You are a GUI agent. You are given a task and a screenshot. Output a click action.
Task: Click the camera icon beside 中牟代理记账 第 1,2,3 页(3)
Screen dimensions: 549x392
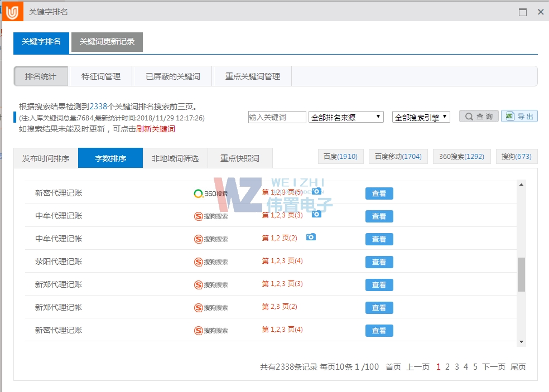316,214
